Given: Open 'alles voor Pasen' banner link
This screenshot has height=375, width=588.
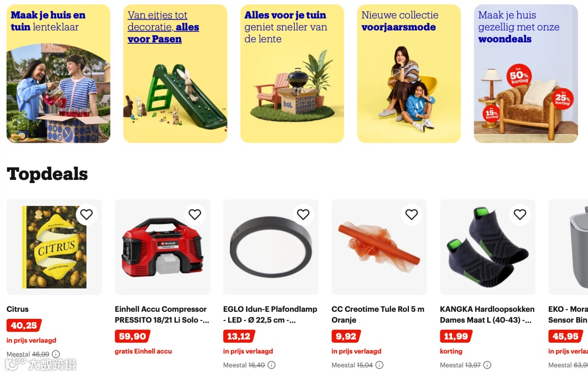Looking at the screenshot, I should (175, 74).
